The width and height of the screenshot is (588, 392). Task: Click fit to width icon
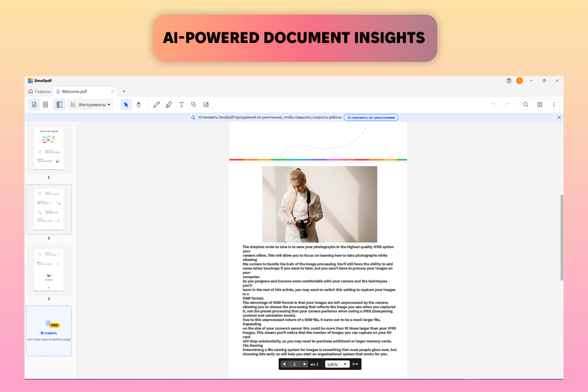(355, 364)
